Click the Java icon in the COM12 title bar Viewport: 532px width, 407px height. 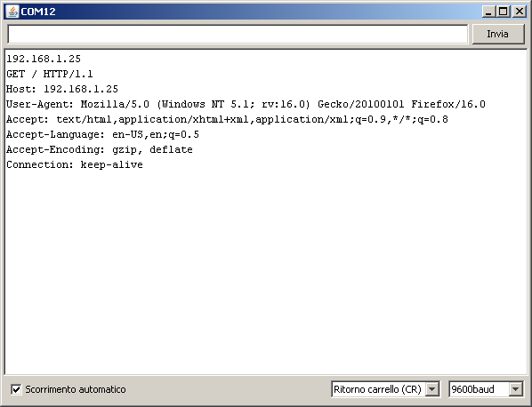(12, 12)
